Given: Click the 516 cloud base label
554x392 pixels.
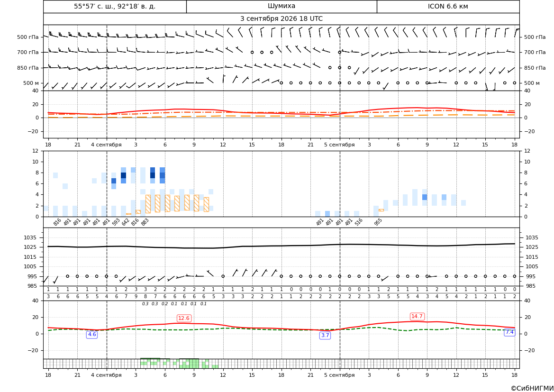Looking at the screenshot, I should point(359,222).
